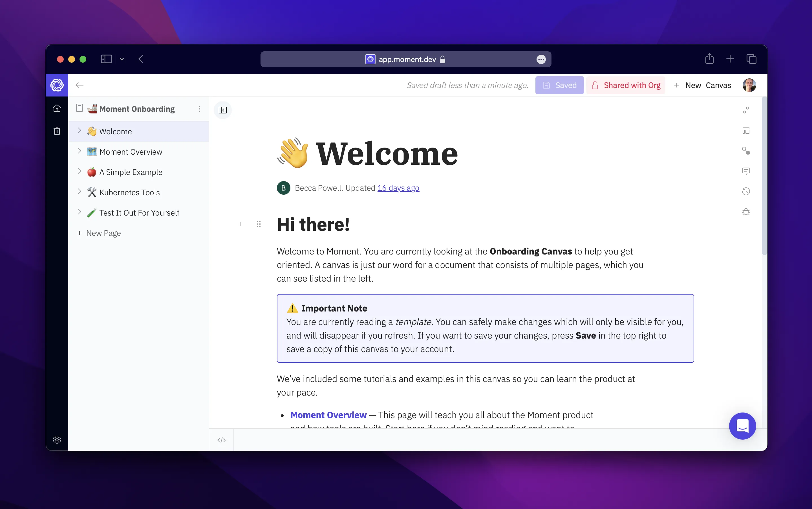Screen dimensions: 812x509
Task: Select Moment Overview page
Action: coord(139,152)
